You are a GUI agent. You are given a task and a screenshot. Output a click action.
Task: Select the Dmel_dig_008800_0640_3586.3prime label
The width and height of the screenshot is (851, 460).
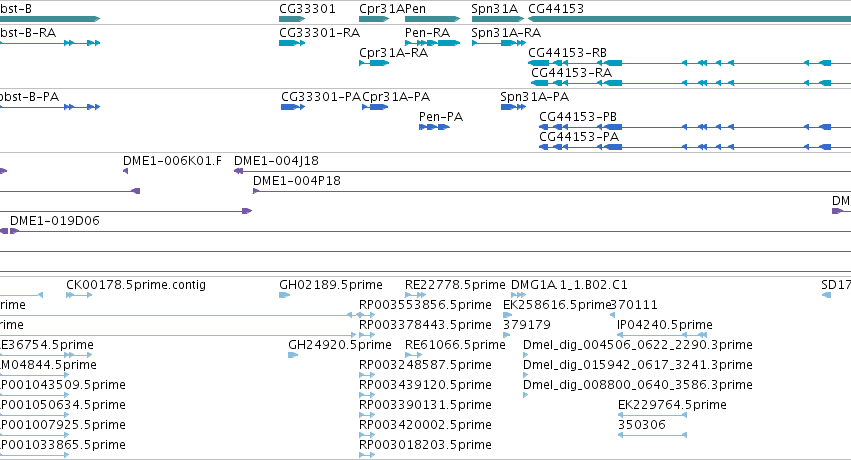(638, 385)
